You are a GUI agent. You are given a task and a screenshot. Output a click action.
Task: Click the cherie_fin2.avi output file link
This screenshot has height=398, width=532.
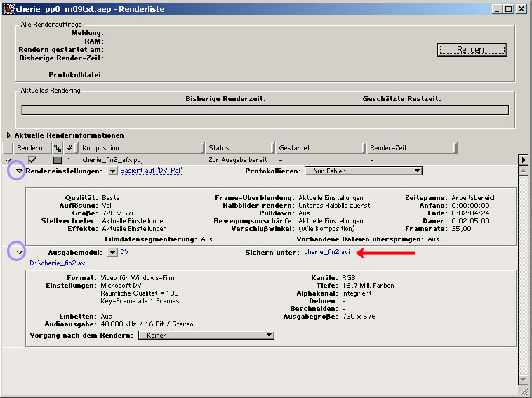pos(327,252)
